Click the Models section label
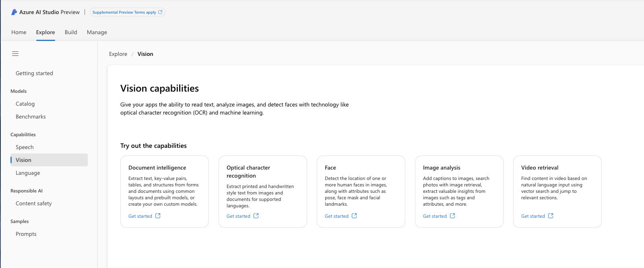The height and width of the screenshot is (268, 644). (19, 91)
